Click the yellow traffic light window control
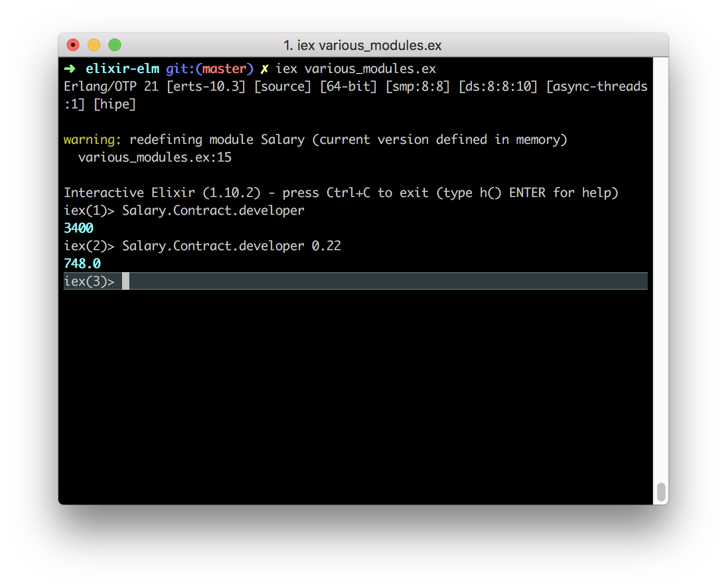The height and width of the screenshot is (588, 727). click(93, 45)
